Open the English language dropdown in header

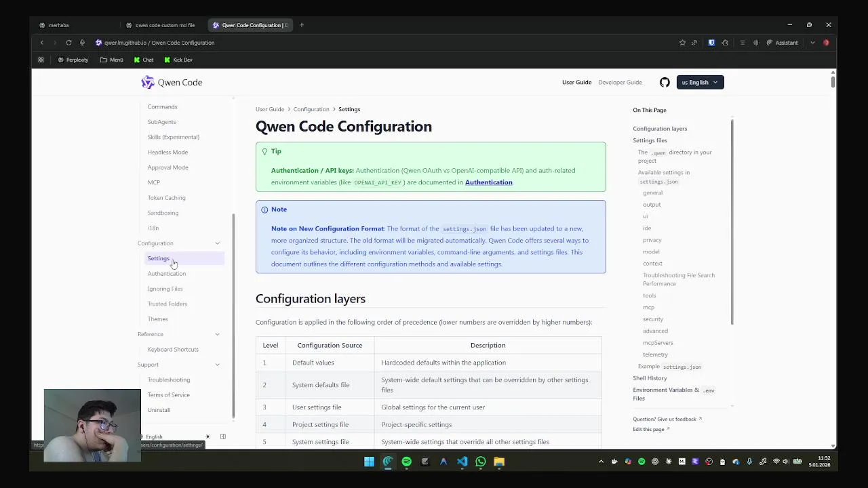[700, 82]
